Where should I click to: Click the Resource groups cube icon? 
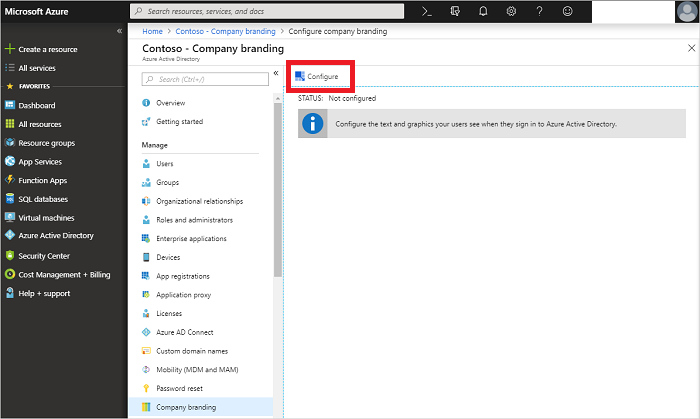tap(10, 142)
